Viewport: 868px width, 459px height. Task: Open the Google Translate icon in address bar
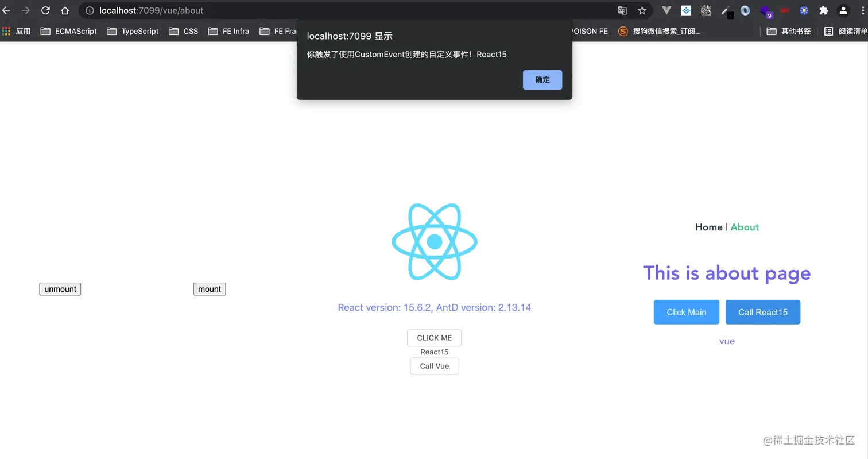point(622,10)
